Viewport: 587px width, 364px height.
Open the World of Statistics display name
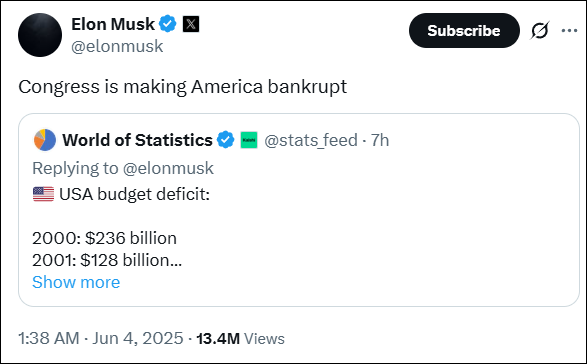pos(137,140)
